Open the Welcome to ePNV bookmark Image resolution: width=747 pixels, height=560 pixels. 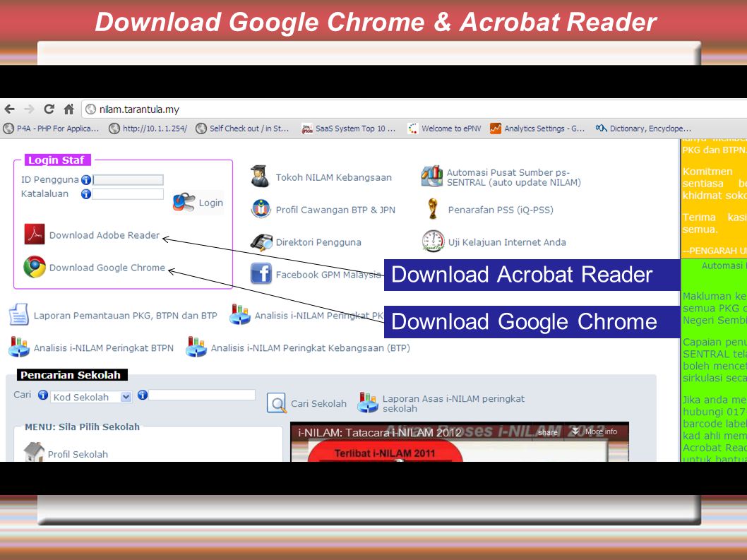click(x=445, y=129)
